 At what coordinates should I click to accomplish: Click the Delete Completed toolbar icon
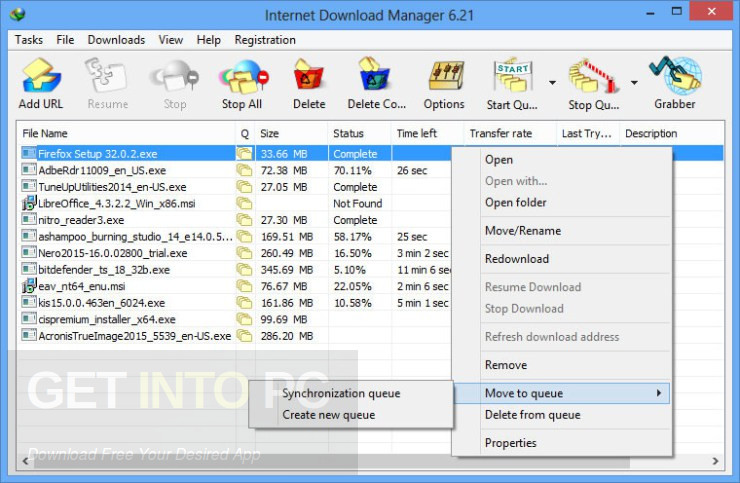(x=376, y=84)
